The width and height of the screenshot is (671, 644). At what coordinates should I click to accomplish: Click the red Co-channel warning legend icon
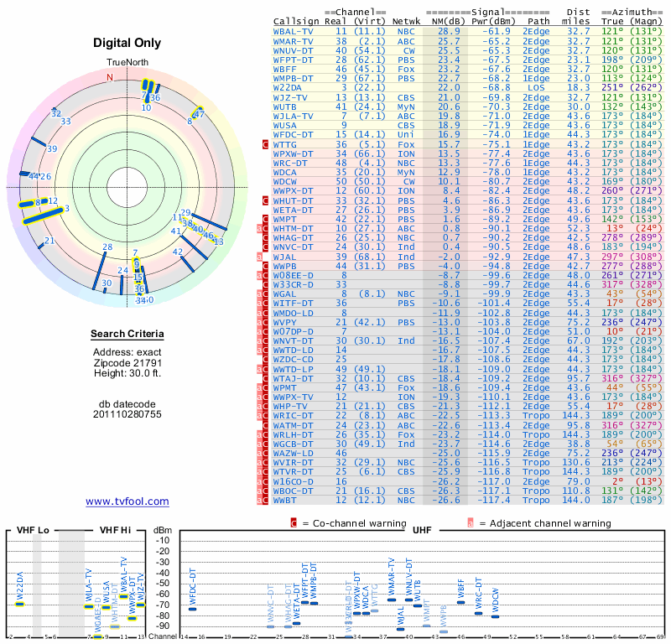point(294,523)
